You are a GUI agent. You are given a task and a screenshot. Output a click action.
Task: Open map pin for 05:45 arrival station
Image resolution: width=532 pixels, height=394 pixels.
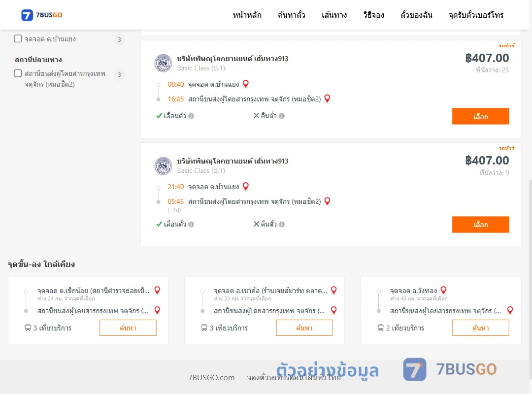pyautogui.click(x=327, y=201)
